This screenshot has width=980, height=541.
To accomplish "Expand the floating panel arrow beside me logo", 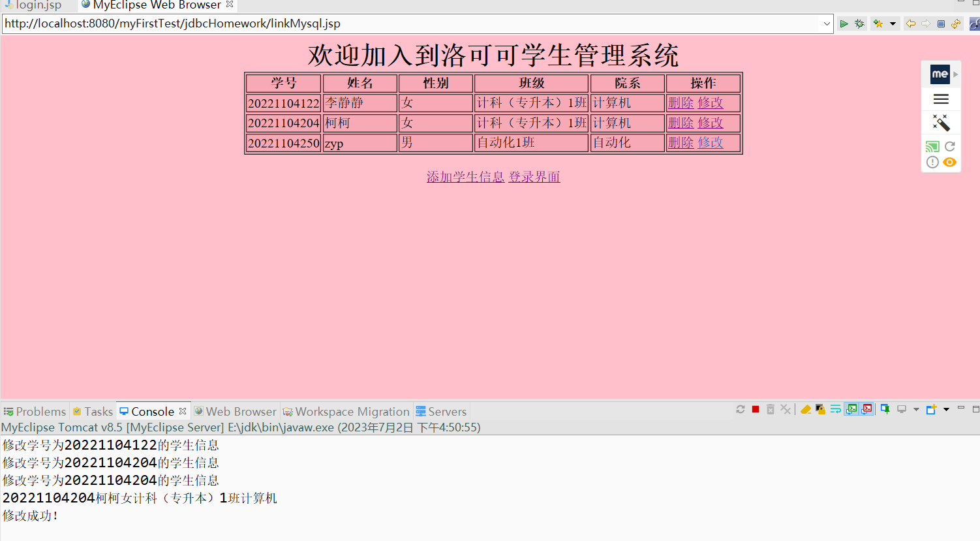I will (955, 74).
